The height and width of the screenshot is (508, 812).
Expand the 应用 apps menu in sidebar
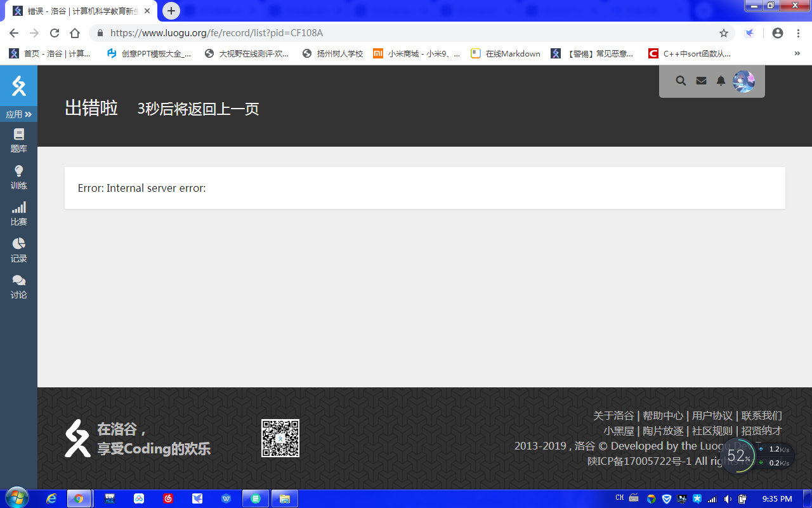coord(19,114)
